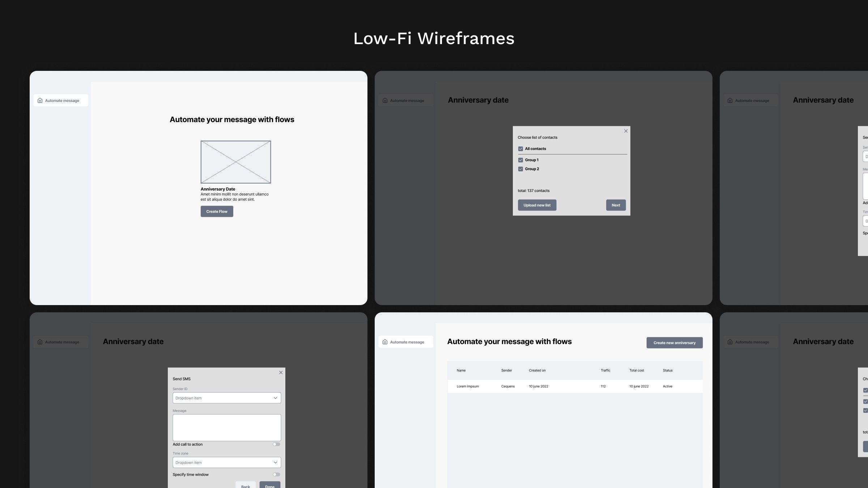868x488 pixels.
Task: Select Automate message in Send SMS wireframe sidebar
Action: (x=61, y=342)
